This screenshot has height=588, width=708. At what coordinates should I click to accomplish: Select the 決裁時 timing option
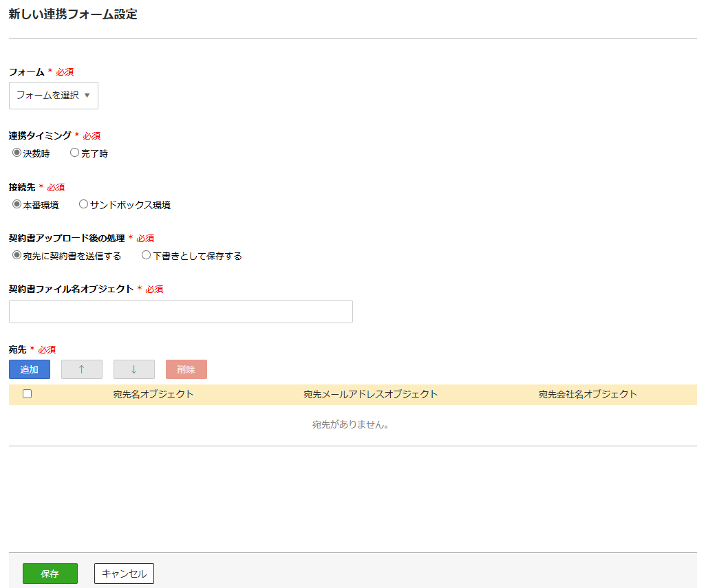(x=15, y=153)
